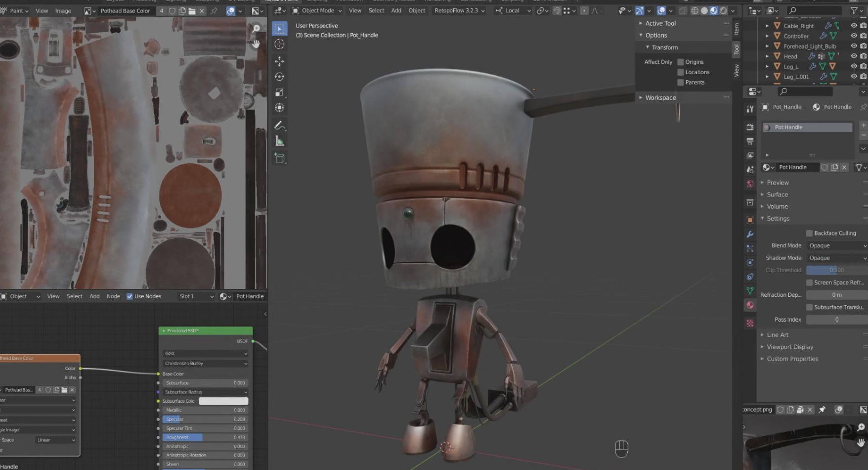
Task: Expand the Surface panel
Action: [x=777, y=194]
